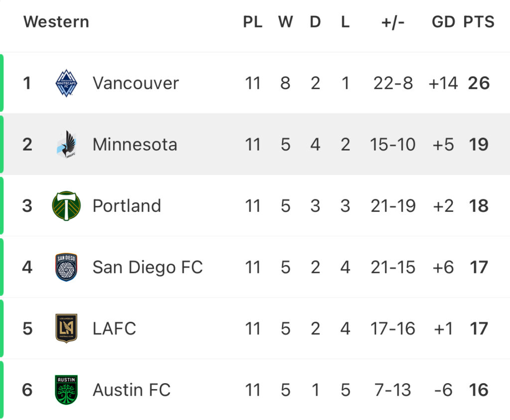510x420 pixels.
Task: Tap Portland's 21-19 goals record
Action: 393,206
